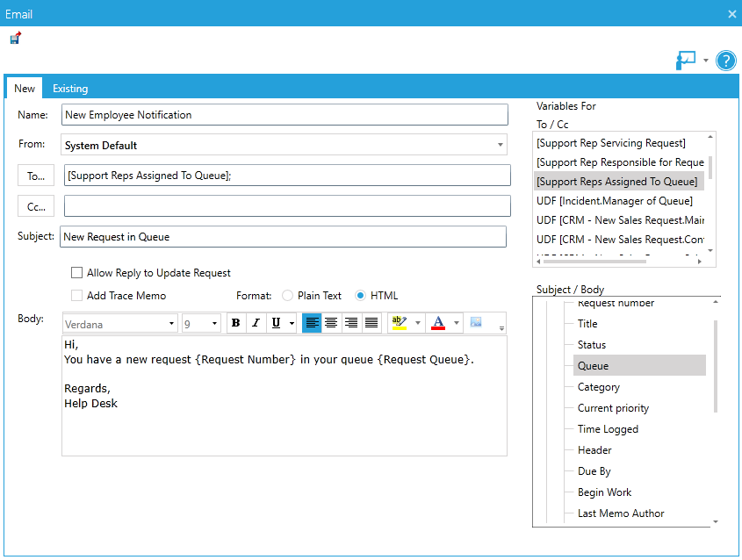The height and width of the screenshot is (560, 742).
Task: Select [Support Reps Assigned To Queue] variable
Action: (619, 182)
